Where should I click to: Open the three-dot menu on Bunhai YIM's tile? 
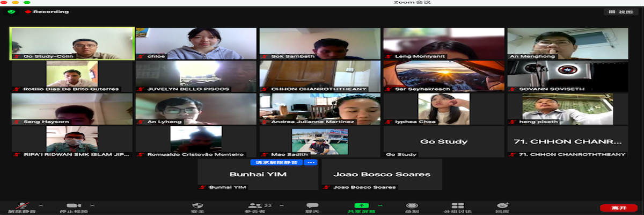pos(311,162)
